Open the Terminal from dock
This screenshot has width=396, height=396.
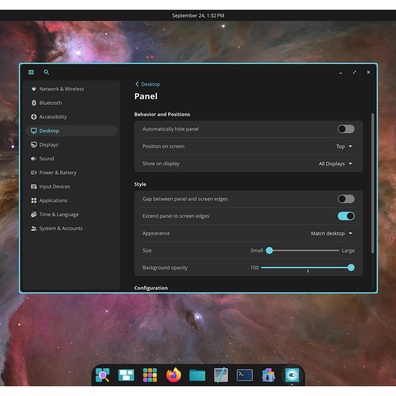pos(245,375)
